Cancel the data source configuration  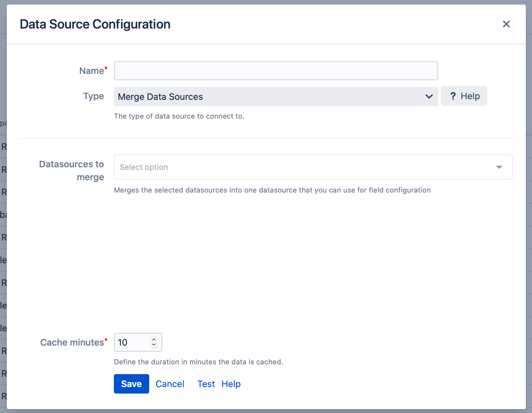[170, 384]
